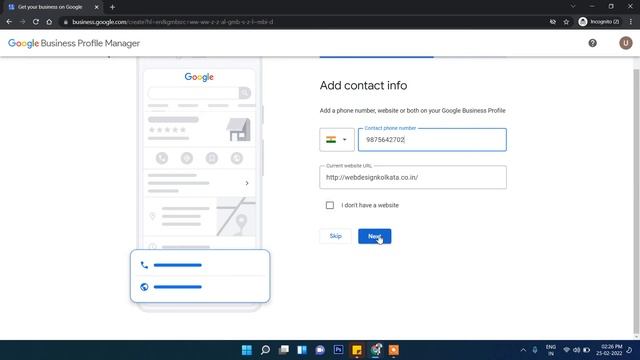640x360 pixels.
Task: Click the address bar URL
Action: [x=173, y=22]
